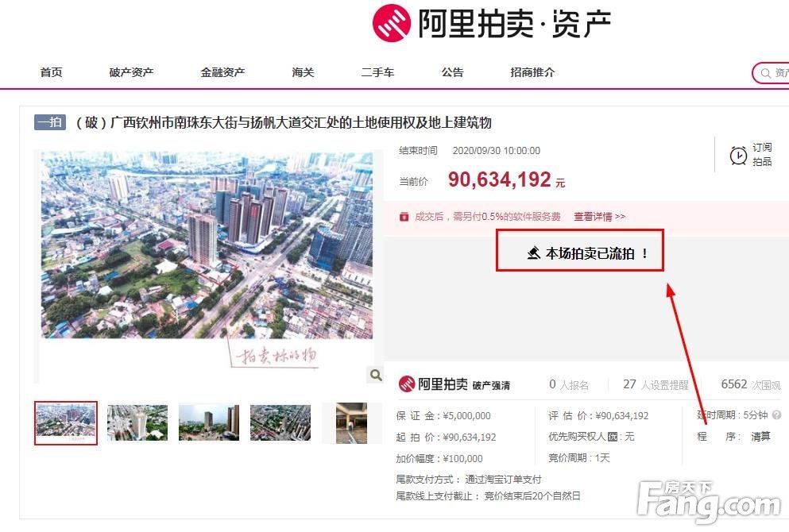Click the alarm clock 订阅拍品 icon
The height and width of the screenshot is (532, 789).
pos(738,156)
